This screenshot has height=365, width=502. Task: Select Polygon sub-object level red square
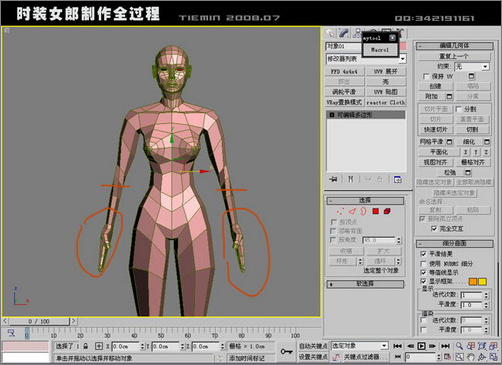pos(376,211)
